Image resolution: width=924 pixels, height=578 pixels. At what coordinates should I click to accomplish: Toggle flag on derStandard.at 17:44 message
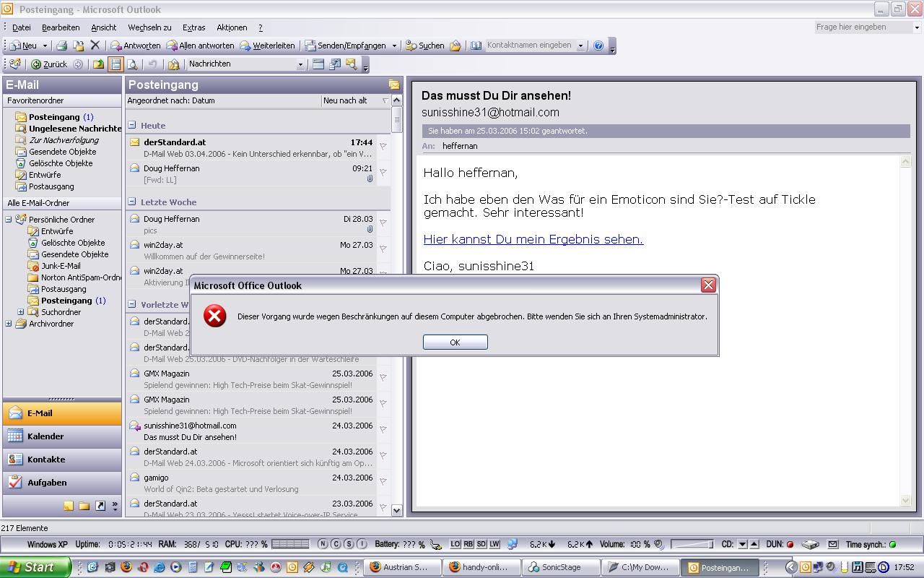(383, 147)
